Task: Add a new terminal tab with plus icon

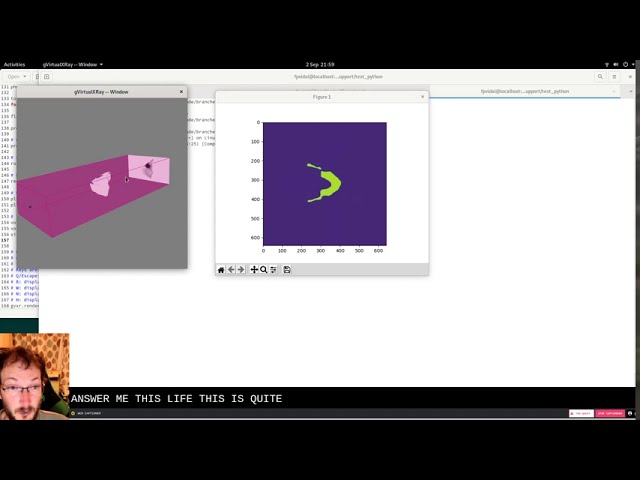Action: pyautogui.click(x=47, y=77)
